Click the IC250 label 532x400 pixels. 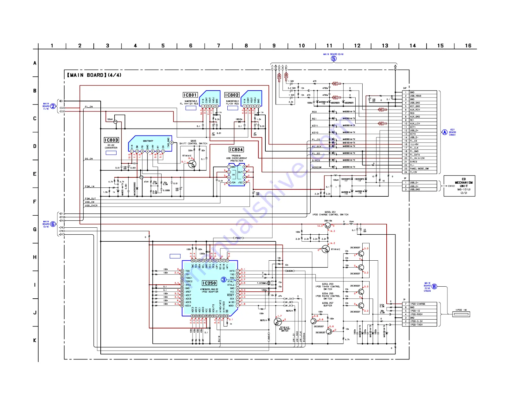pyautogui.click(x=209, y=283)
